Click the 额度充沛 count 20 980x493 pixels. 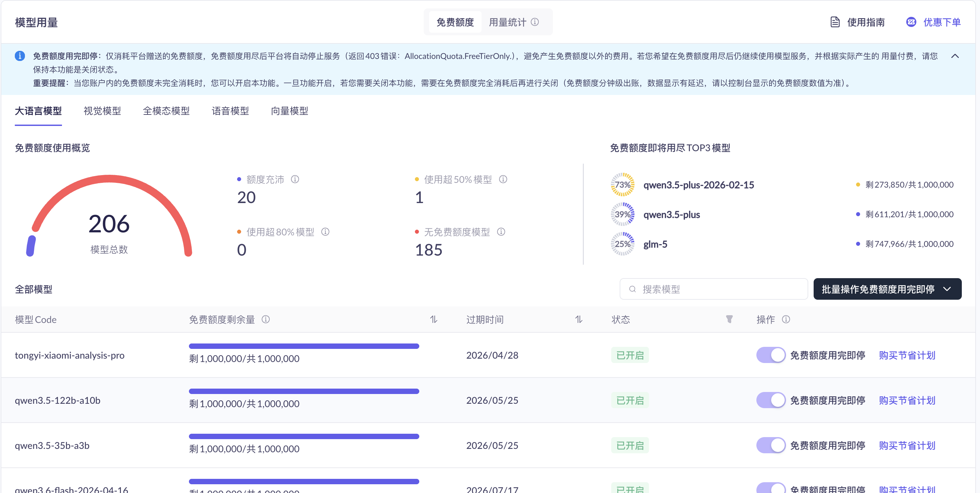pyautogui.click(x=247, y=197)
